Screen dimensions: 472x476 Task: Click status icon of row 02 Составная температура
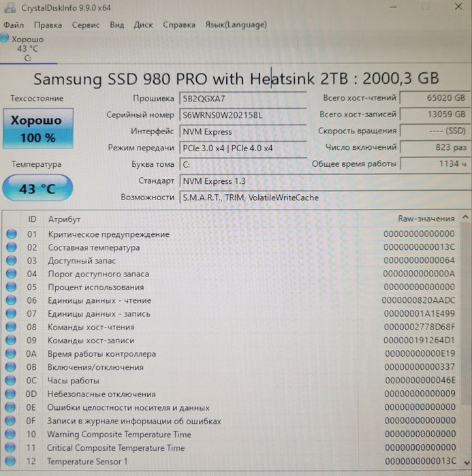pyautogui.click(x=11, y=247)
